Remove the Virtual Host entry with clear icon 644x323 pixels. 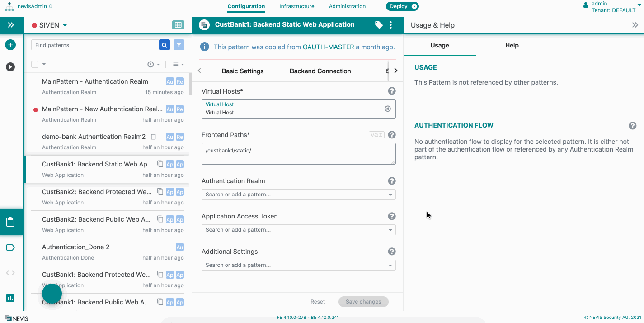tap(387, 109)
